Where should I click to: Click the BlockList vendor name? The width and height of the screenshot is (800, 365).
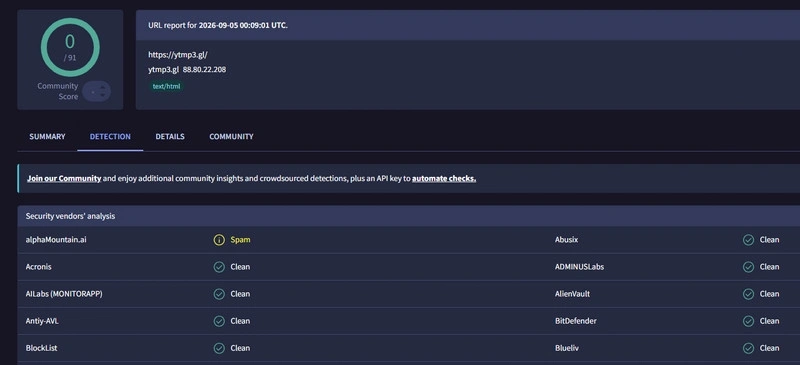coord(41,348)
